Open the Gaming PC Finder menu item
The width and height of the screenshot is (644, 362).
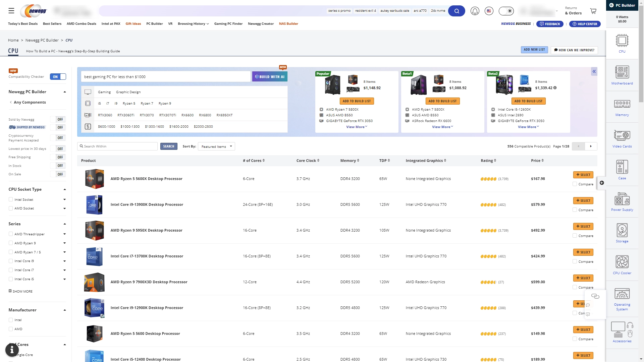228,24
